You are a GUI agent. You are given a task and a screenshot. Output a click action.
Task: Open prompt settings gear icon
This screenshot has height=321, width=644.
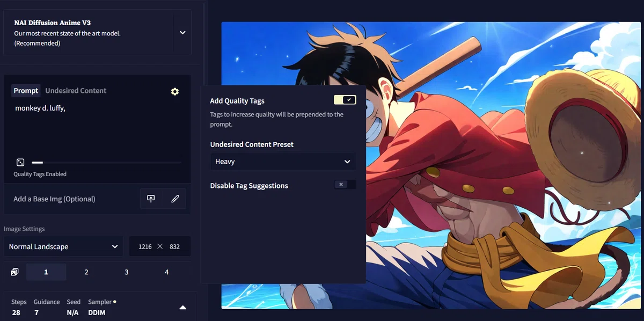click(175, 92)
